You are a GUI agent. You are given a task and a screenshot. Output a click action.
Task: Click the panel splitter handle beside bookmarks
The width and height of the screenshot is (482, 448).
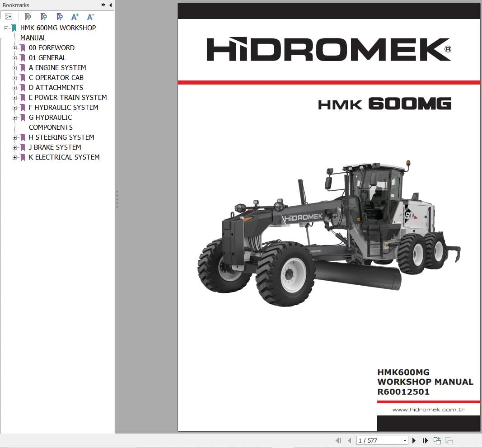point(117,199)
